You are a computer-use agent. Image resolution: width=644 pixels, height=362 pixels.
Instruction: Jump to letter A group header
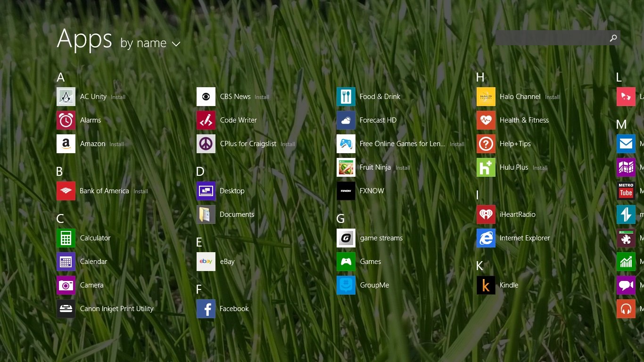60,77
